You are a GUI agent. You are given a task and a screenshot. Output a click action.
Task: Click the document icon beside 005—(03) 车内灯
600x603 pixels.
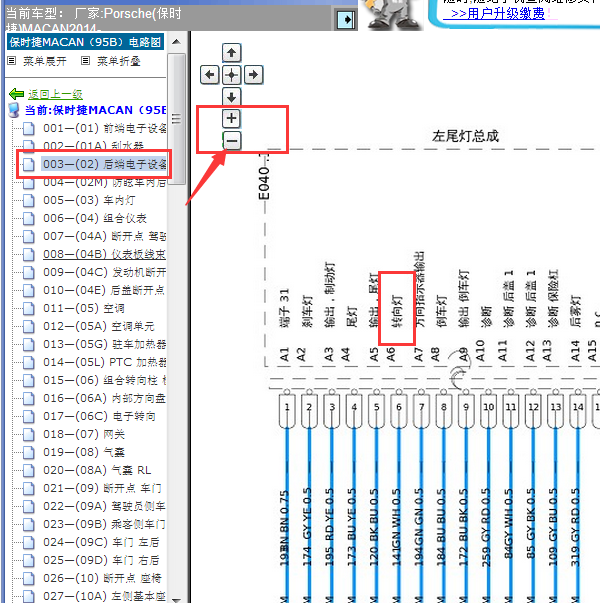click(28, 200)
